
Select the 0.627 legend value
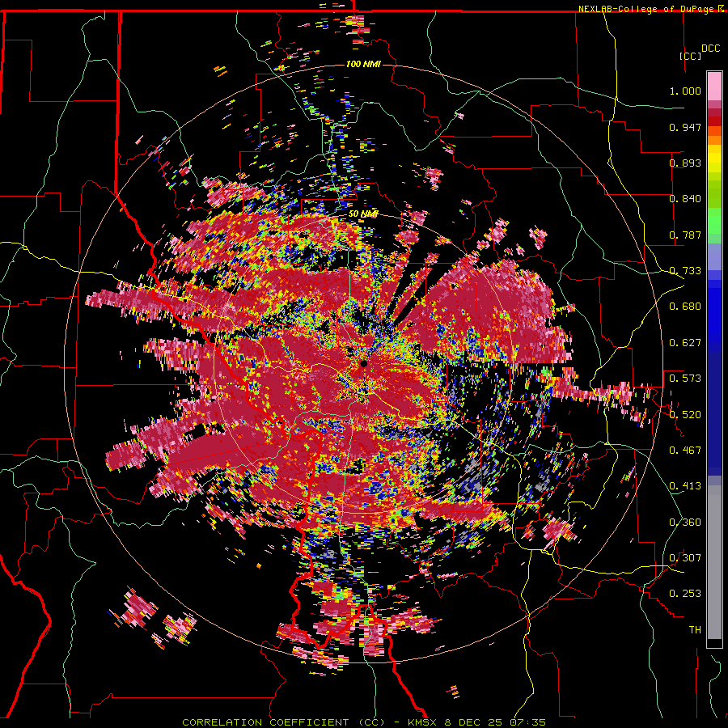tap(685, 343)
